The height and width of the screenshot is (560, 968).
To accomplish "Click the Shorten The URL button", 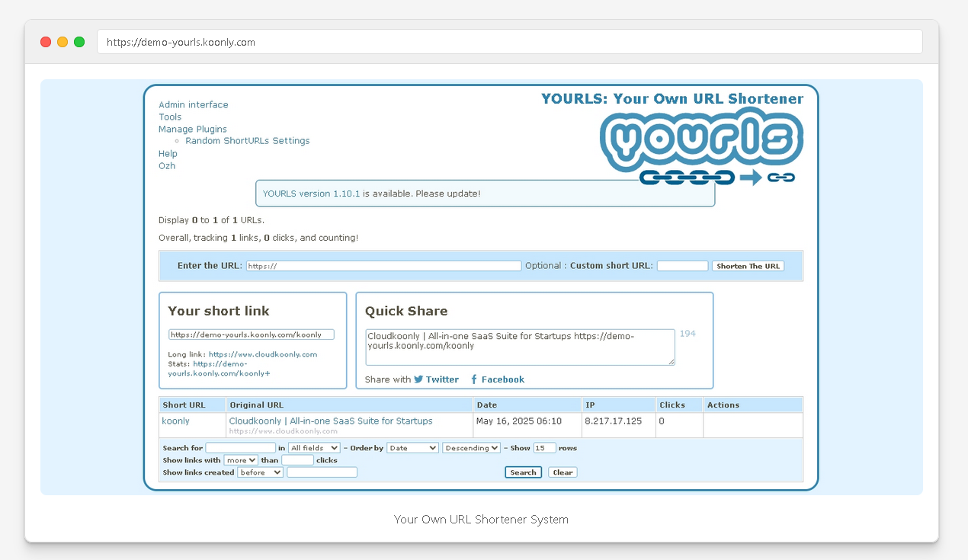I will tap(748, 266).
